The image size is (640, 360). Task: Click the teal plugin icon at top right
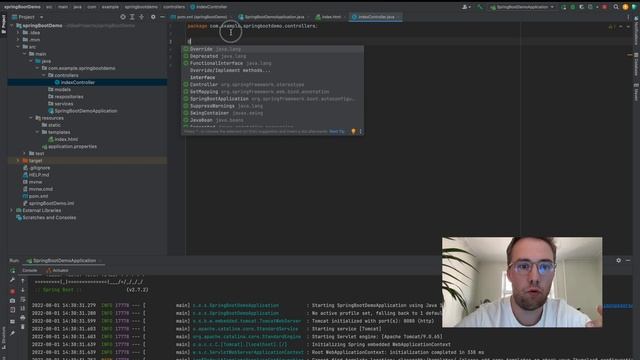tap(634, 7)
